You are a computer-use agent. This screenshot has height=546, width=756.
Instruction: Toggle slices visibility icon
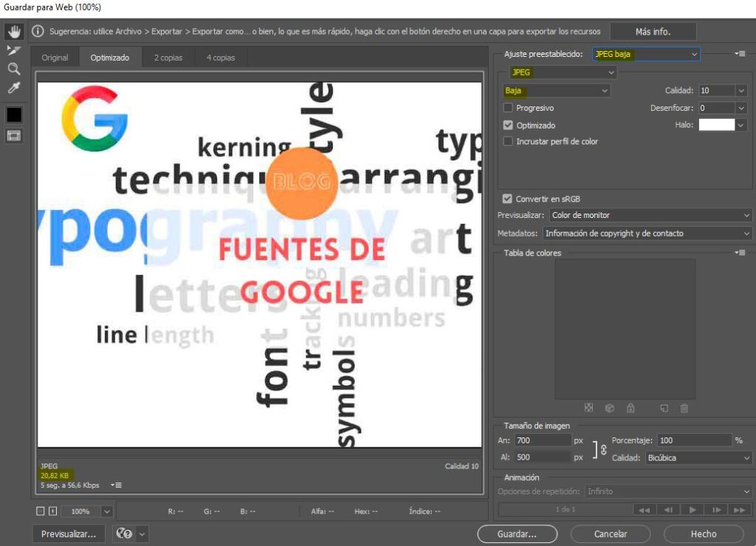tap(14, 136)
